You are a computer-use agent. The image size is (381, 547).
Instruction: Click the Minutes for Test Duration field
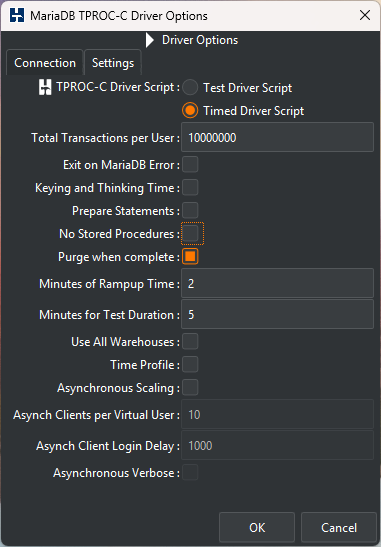(277, 314)
